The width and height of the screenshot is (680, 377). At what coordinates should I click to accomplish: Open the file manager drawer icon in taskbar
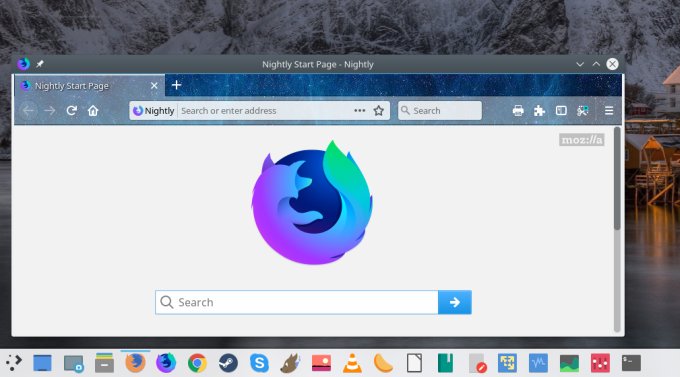(105, 363)
